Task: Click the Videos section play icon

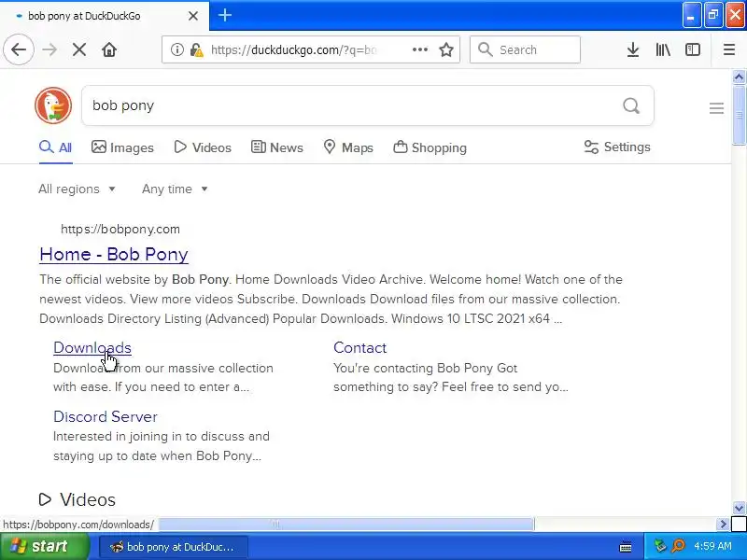Action: point(45,499)
